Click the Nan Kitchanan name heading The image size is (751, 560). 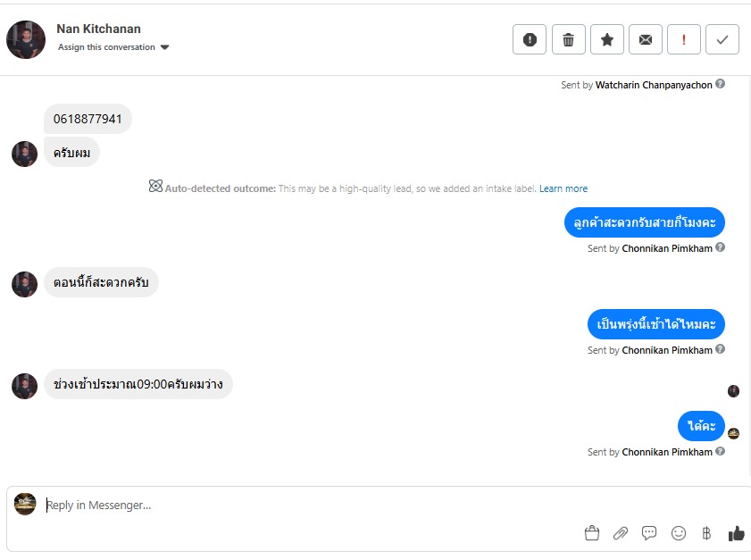point(98,29)
